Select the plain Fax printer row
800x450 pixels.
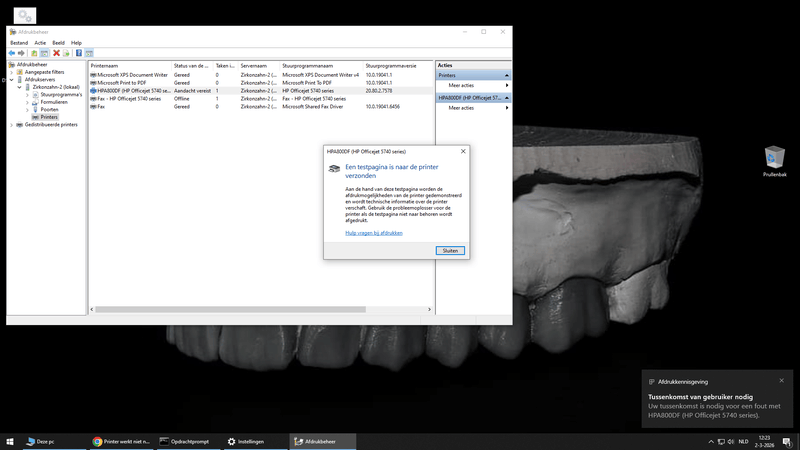[x=261, y=107]
